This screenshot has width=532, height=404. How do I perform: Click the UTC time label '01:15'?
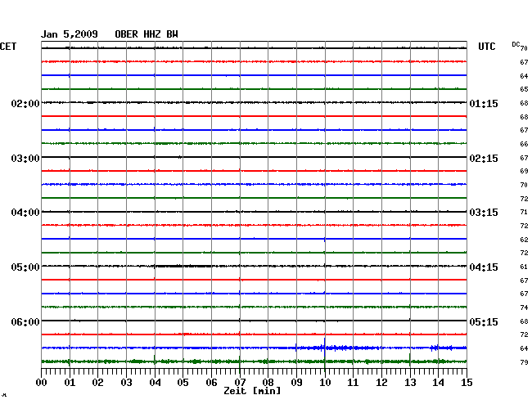tap(484, 104)
